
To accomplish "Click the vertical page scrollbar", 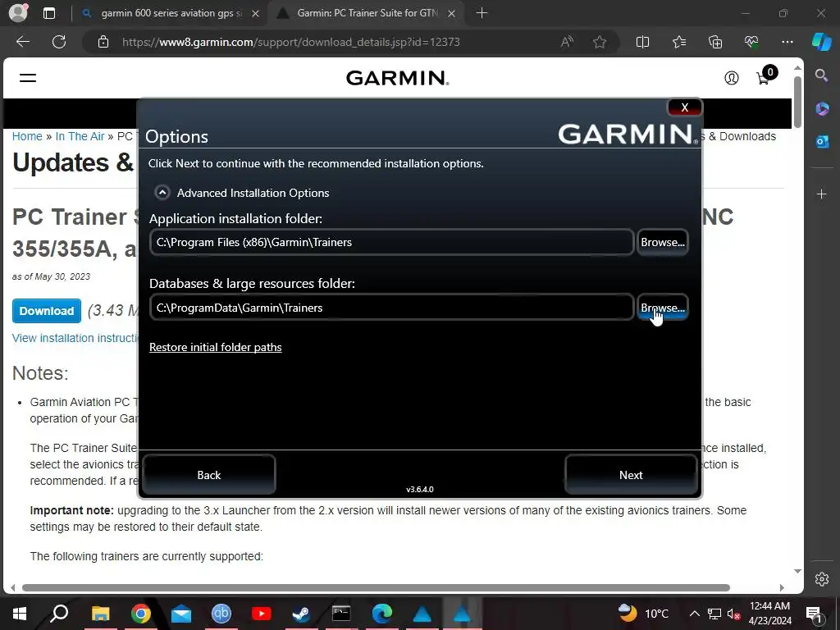I will pyautogui.click(x=797, y=102).
